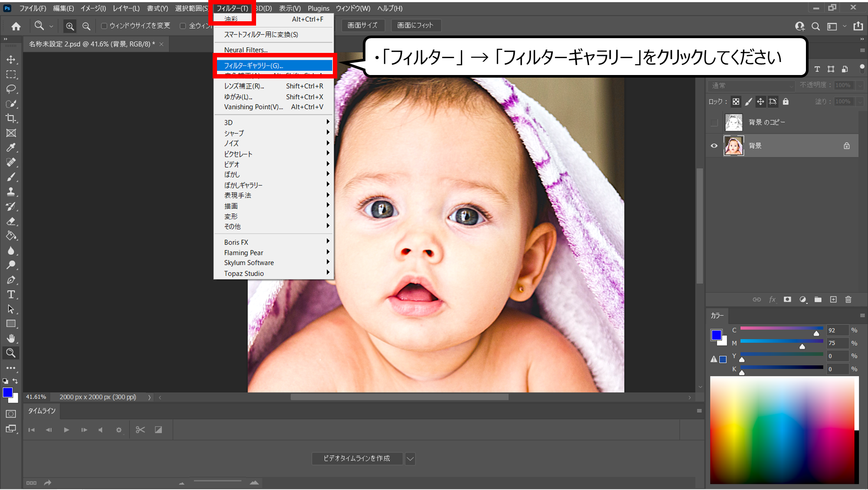Image resolution: width=868 pixels, height=490 pixels.
Task: Click the 画面サイズ button
Action: 362,25
